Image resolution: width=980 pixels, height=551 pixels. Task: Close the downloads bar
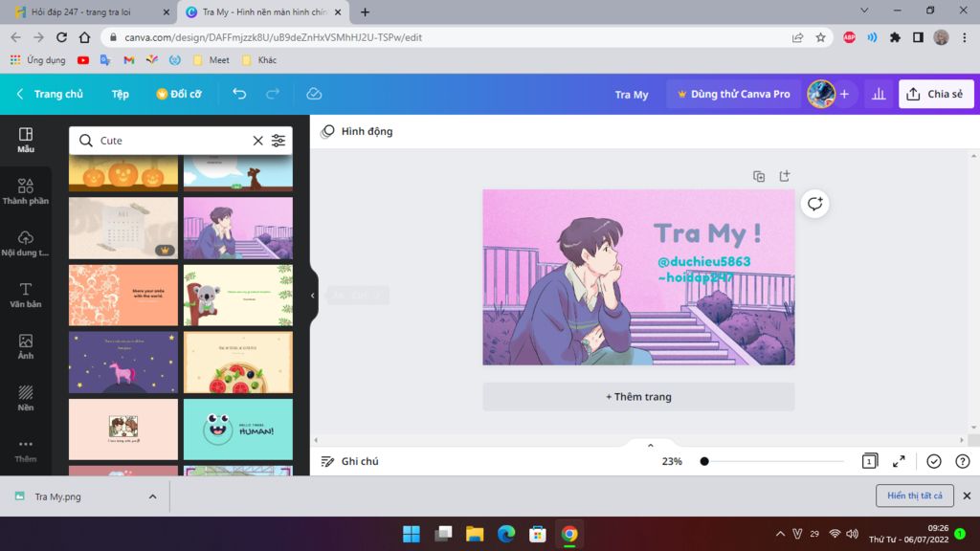(x=967, y=496)
